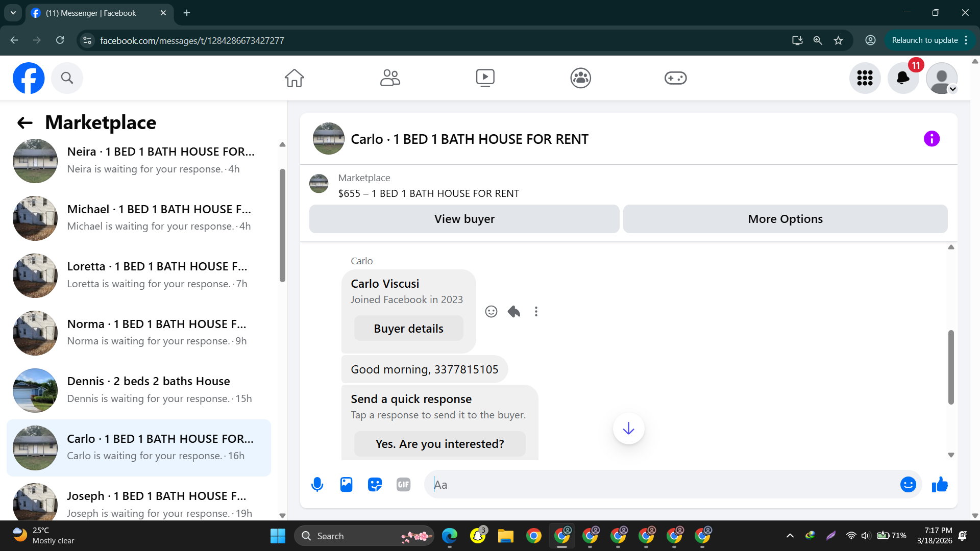
Task: React to Carlo's message with the emoji icon
Action: coord(491,312)
